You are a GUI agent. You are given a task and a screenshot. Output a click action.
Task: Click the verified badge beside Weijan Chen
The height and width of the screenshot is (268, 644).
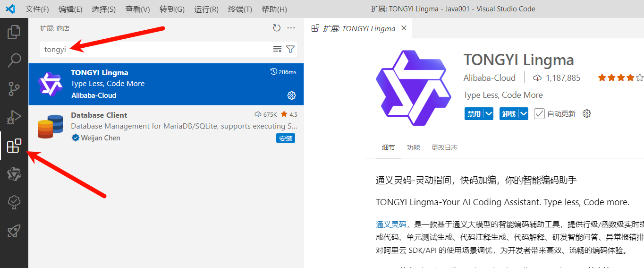click(x=75, y=138)
